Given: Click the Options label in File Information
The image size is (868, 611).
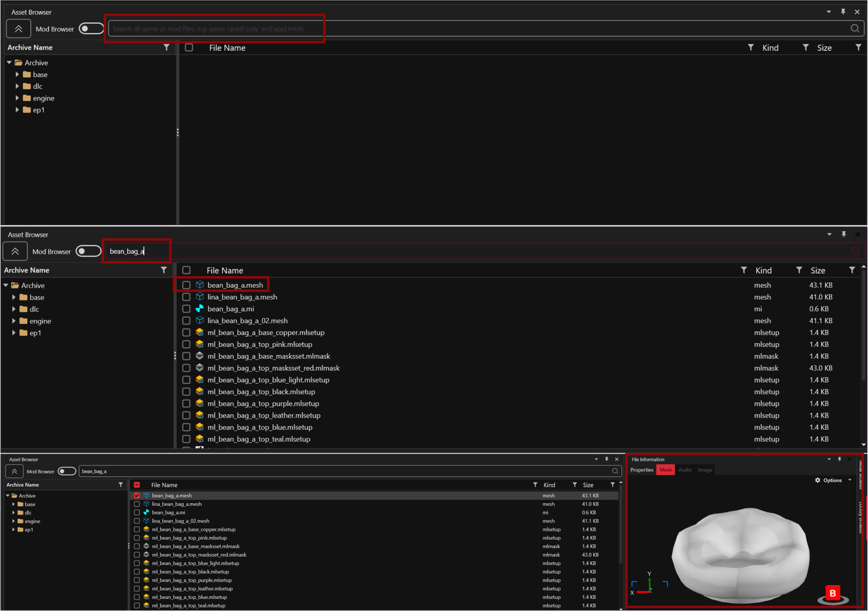Looking at the screenshot, I should pos(832,480).
